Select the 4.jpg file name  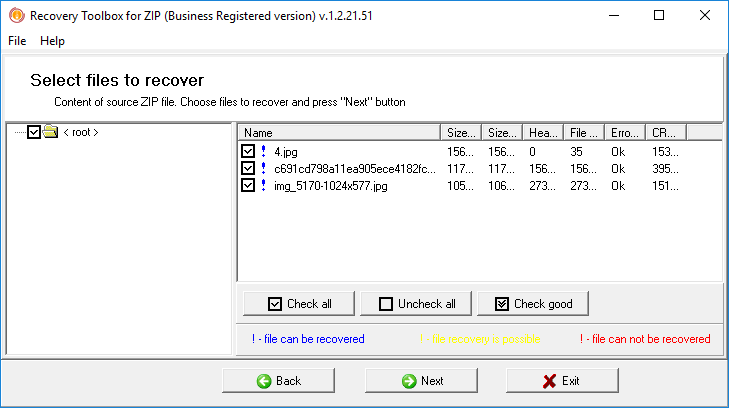tap(285, 152)
